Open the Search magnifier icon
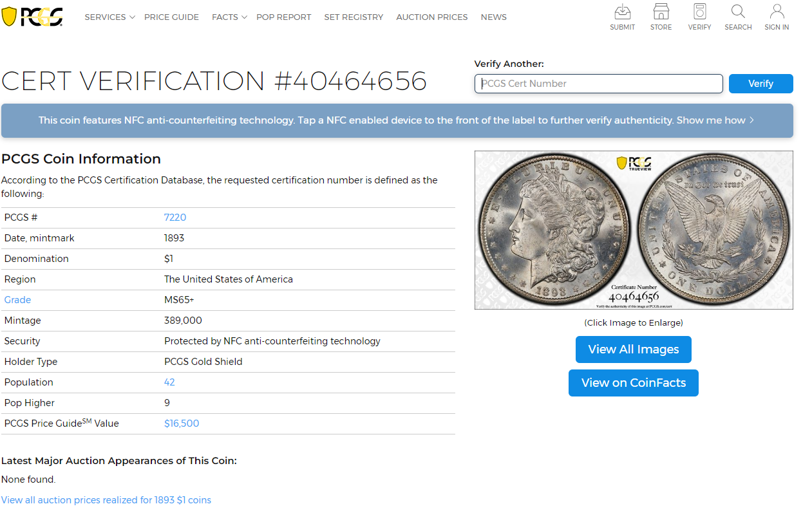This screenshot has height=522, width=812. (x=738, y=12)
